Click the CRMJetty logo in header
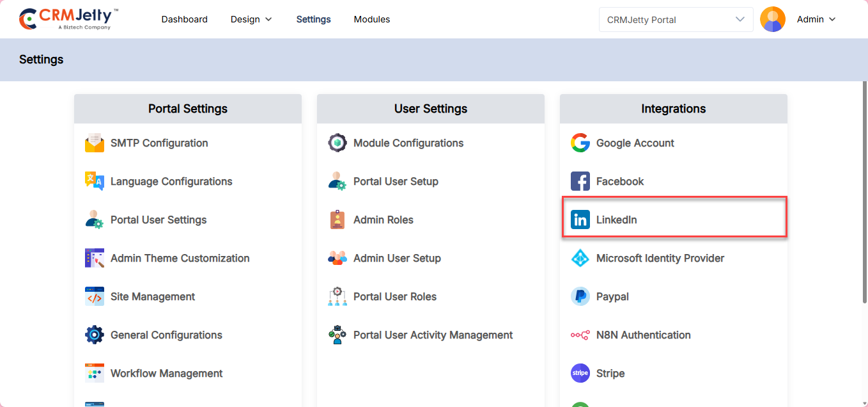 pos(69,19)
